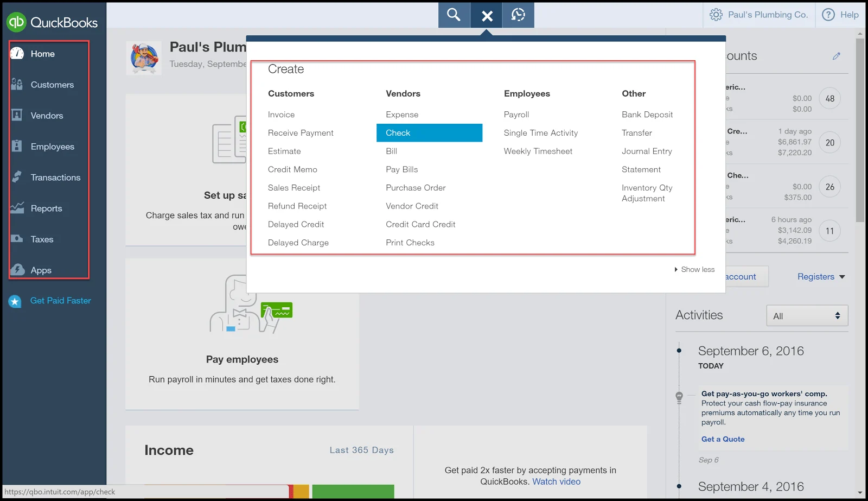Open Help question mark icon

pos(828,15)
